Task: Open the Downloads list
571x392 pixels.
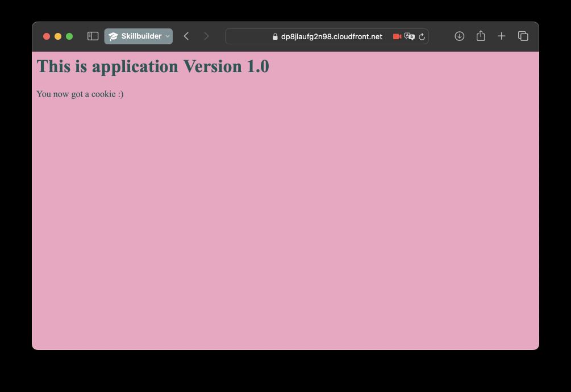Action: click(459, 36)
